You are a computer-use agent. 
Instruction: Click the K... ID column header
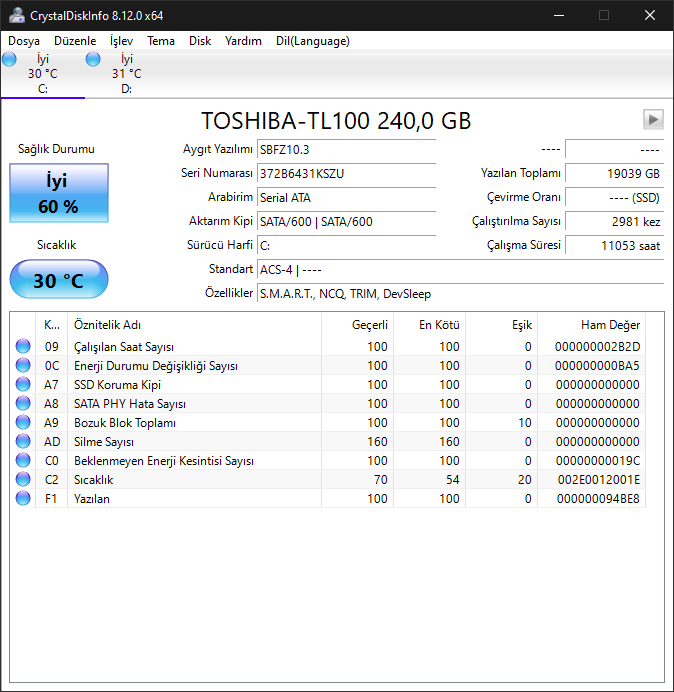52,325
